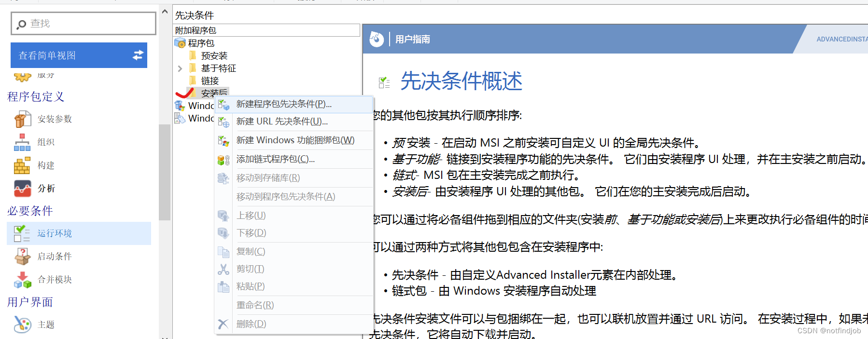Click 移动到存储库(R) menu item
The image size is (868, 339).
294,178
